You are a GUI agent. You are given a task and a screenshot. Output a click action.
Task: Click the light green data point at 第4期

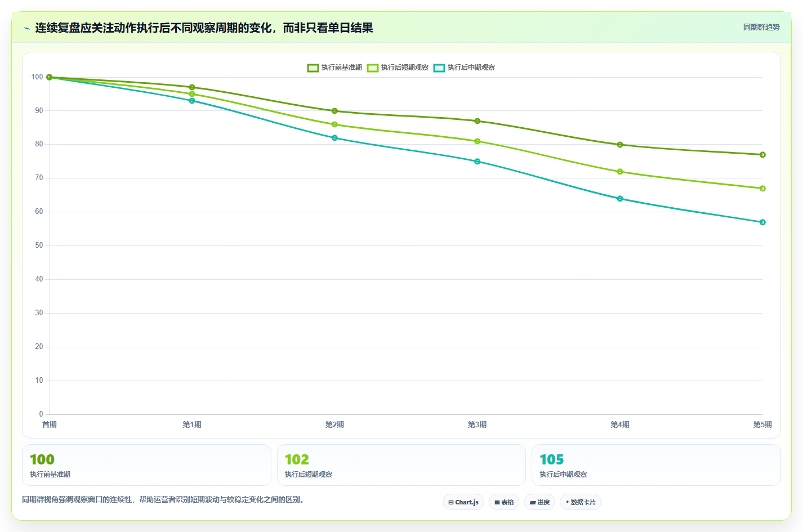(x=620, y=172)
